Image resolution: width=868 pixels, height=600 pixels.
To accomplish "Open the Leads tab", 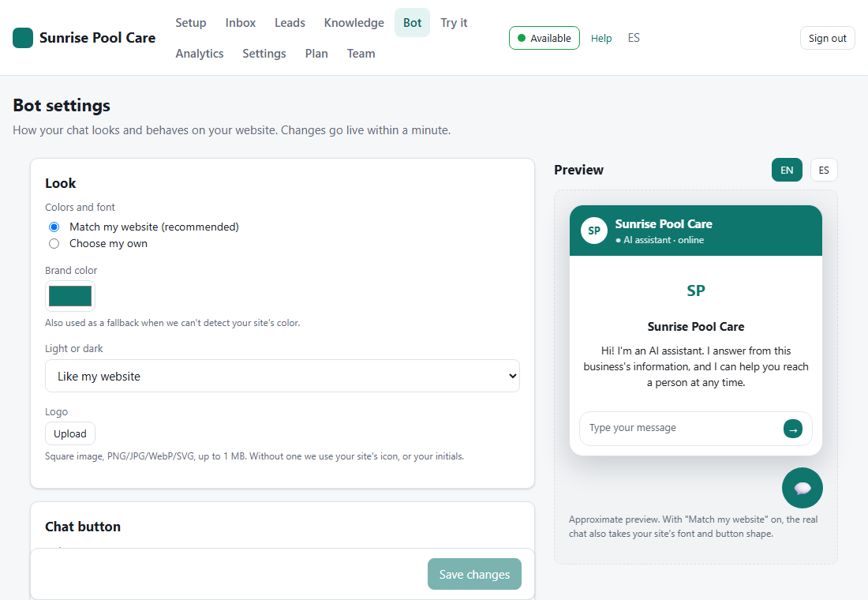I will coord(290,23).
